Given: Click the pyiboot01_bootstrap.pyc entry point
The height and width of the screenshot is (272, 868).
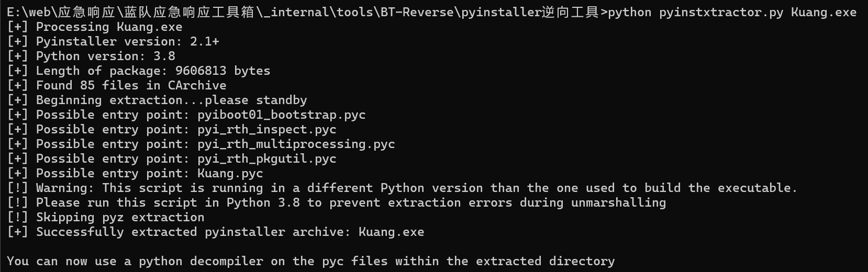Looking at the screenshot, I should pos(281,115).
